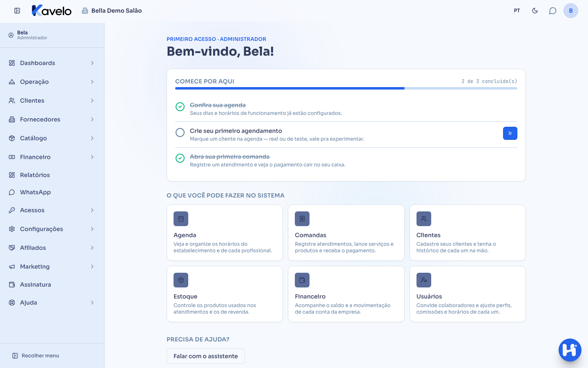
Task: Click the Agenda card calendar icon
Action: (181, 219)
